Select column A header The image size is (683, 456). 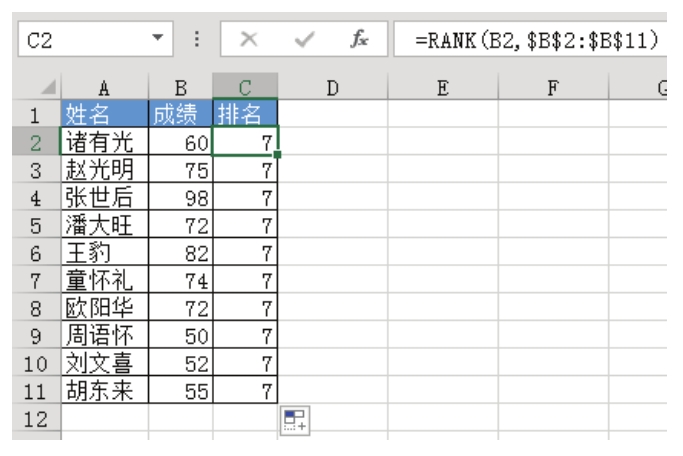[104, 87]
